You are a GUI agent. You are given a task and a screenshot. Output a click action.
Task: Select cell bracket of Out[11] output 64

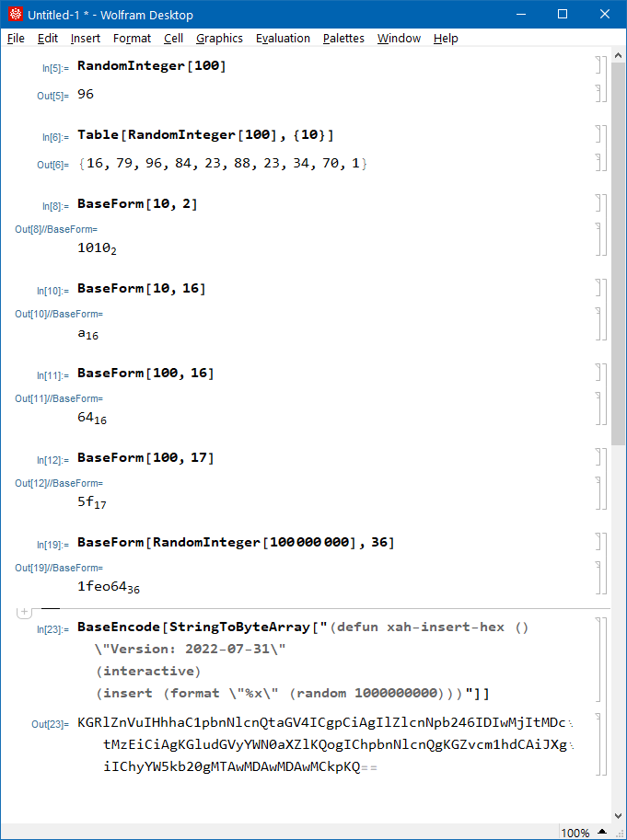pos(598,408)
